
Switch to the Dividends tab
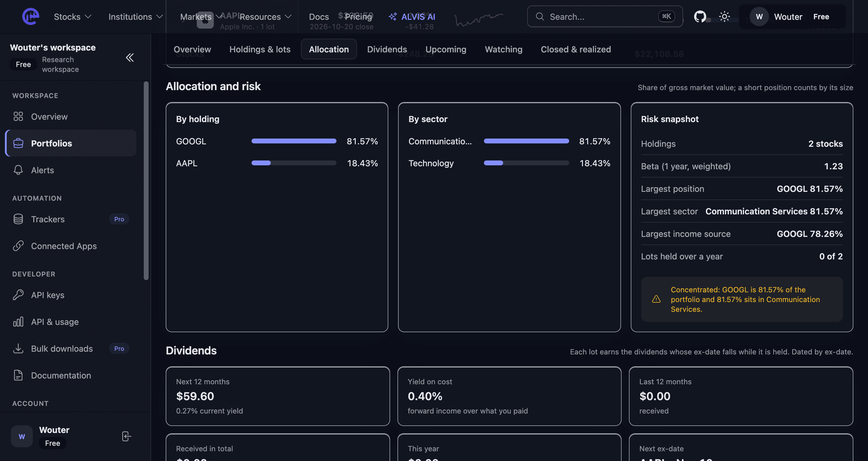click(387, 49)
